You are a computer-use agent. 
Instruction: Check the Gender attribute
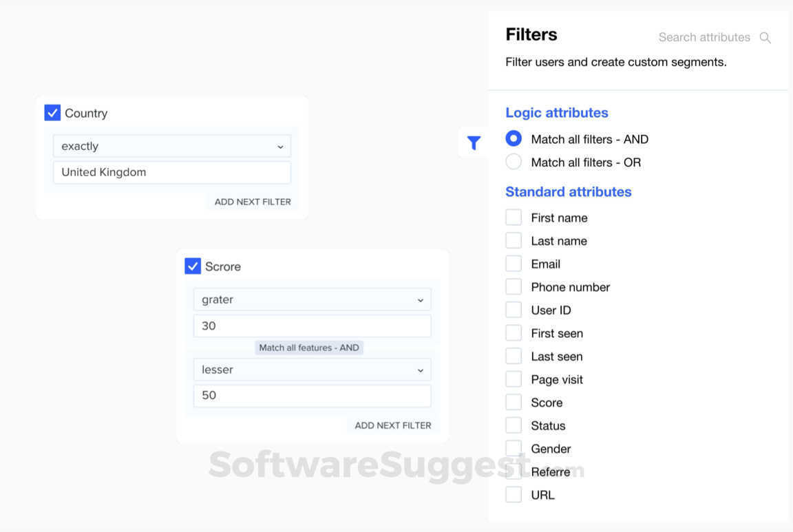(514, 448)
